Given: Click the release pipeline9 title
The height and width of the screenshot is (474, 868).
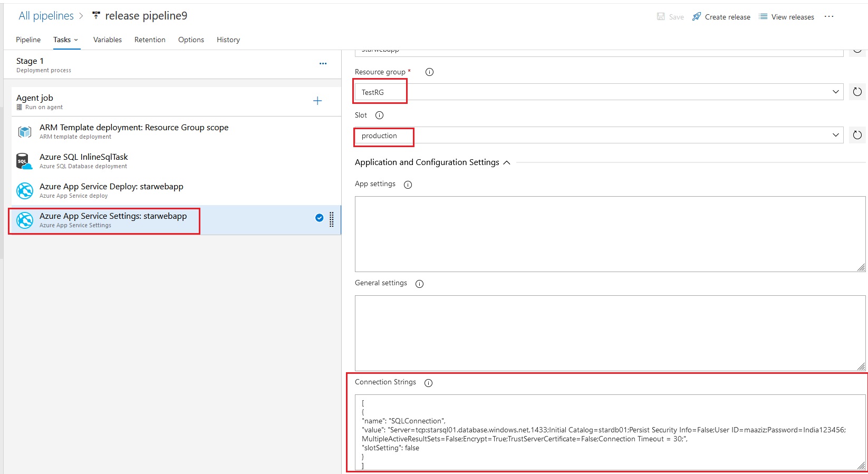Looking at the screenshot, I should (146, 16).
